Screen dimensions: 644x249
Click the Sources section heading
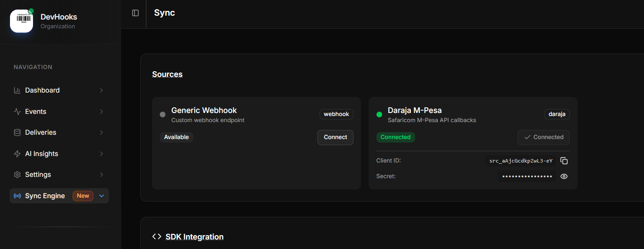167,74
